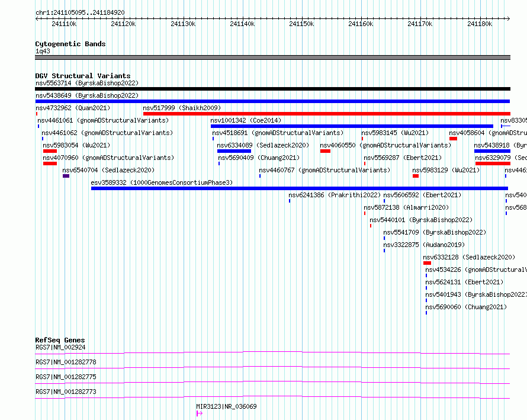
Task: Click the 1q43 band name
Action: coord(43,51)
